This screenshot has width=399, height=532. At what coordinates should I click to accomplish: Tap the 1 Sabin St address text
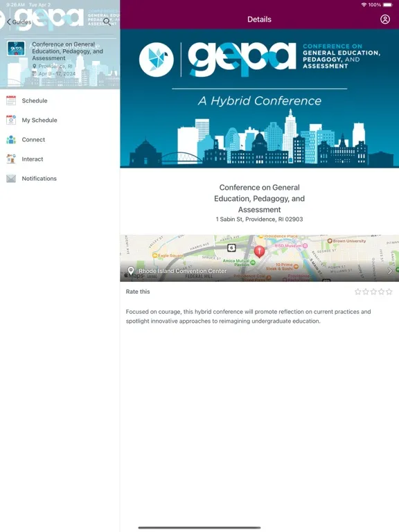pyautogui.click(x=259, y=219)
